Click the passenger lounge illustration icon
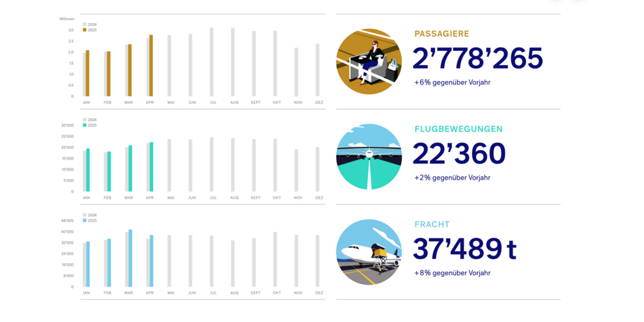 point(369,61)
